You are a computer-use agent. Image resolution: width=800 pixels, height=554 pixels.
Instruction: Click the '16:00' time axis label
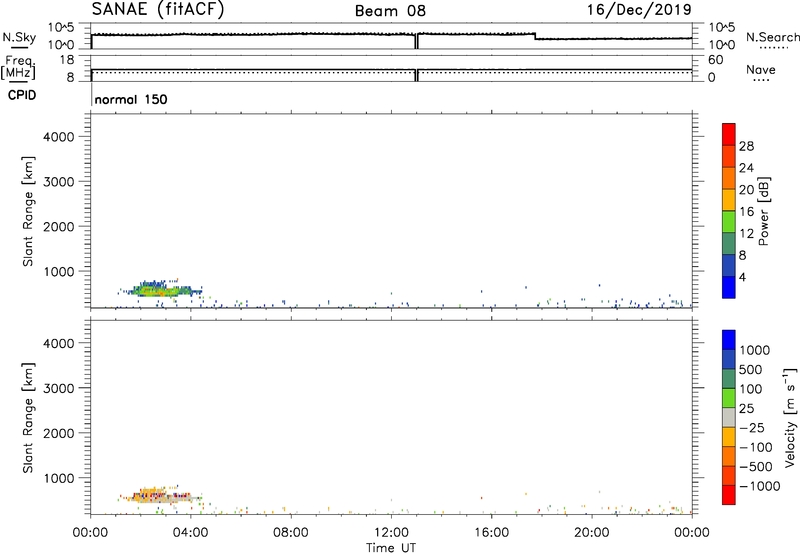491,533
